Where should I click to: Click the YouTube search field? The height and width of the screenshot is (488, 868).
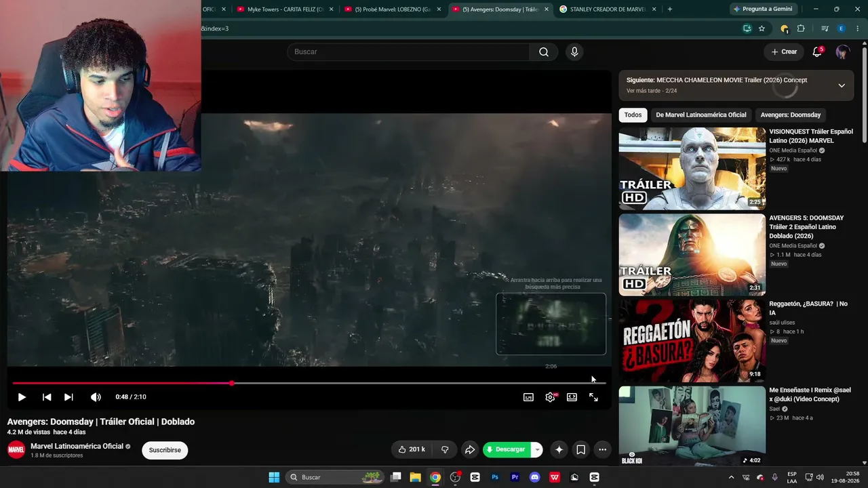(x=408, y=52)
